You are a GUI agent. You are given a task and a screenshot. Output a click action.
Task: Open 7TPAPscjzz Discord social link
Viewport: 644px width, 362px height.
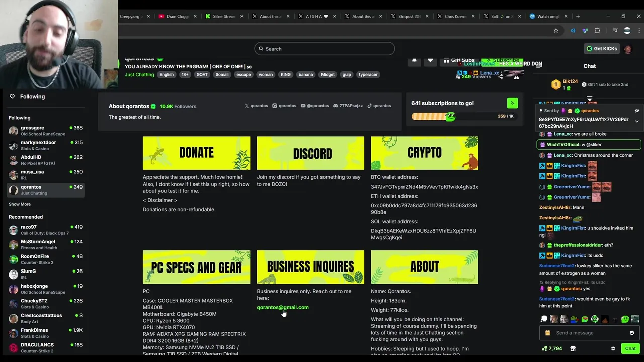pos(348,106)
